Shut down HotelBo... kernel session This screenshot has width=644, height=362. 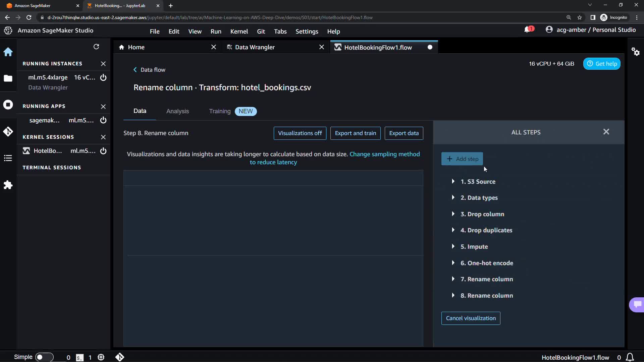(103, 151)
